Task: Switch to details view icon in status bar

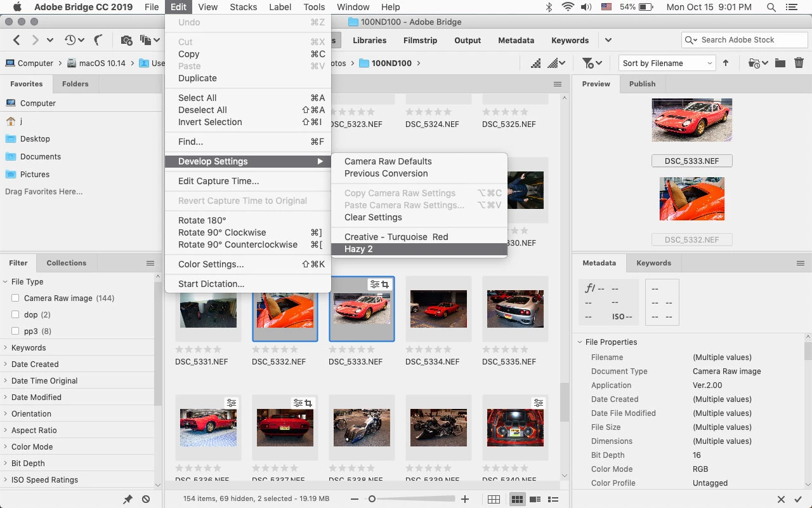Action: click(x=535, y=500)
